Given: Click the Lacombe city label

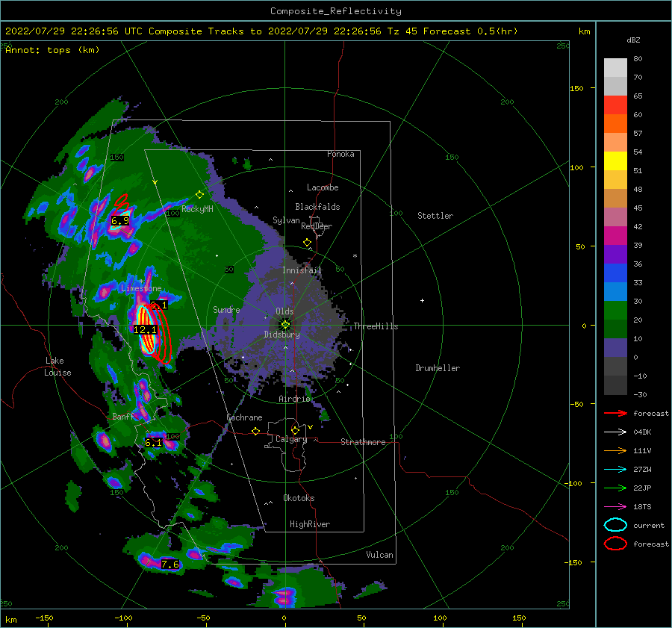Looking at the screenshot, I should pos(323,187).
